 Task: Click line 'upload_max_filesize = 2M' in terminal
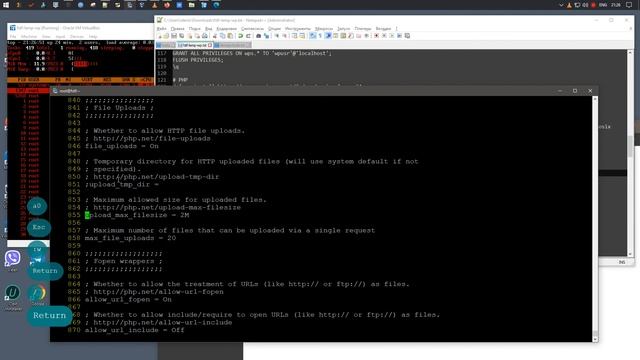point(137,215)
